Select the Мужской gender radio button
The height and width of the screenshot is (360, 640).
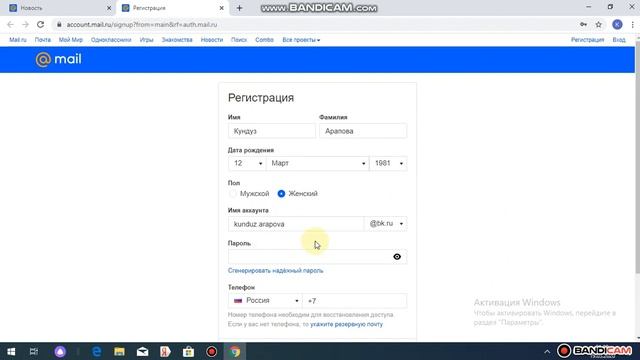click(233, 193)
